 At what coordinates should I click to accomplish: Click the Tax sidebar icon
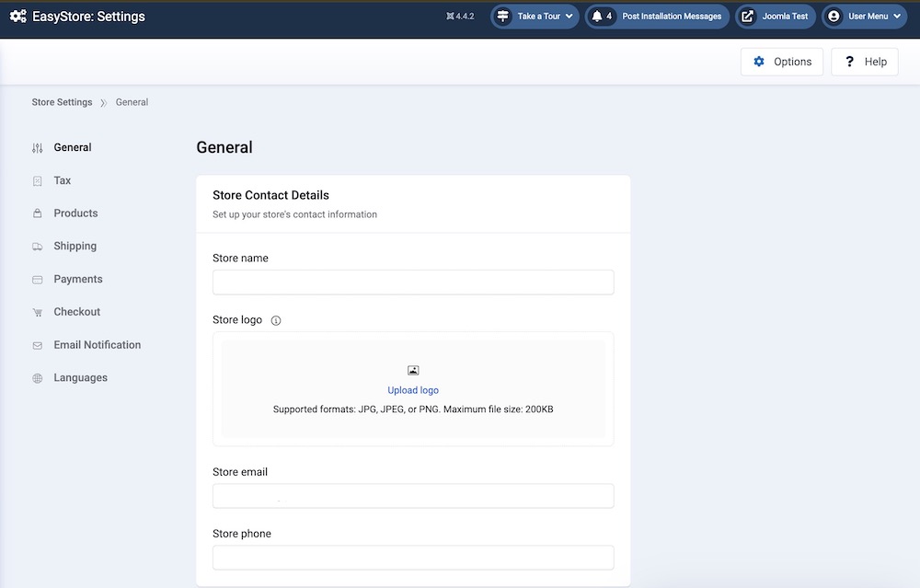pos(37,181)
